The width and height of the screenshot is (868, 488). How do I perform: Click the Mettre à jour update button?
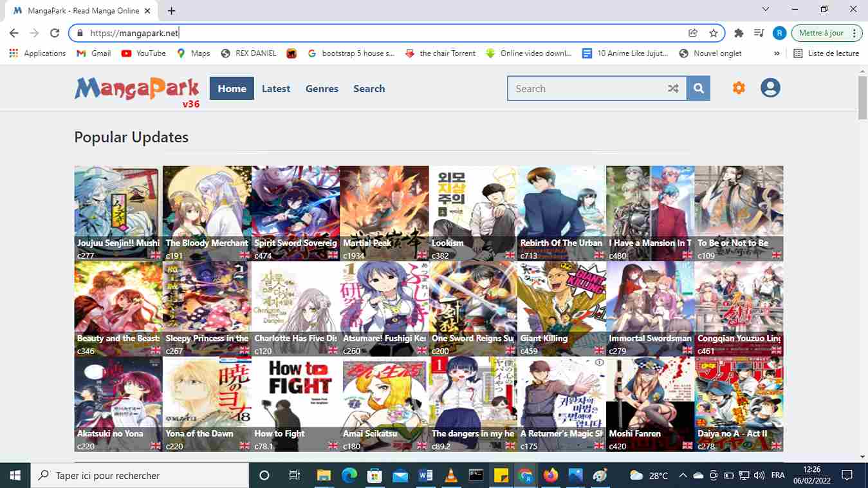pos(821,33)
